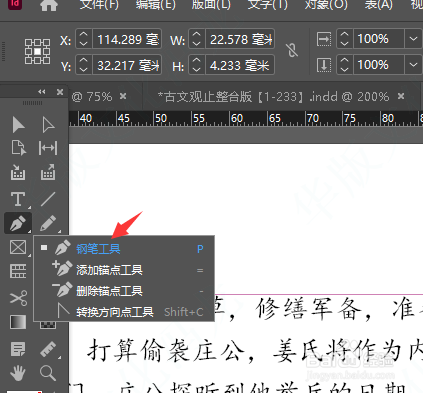Open the horizontal scale 100% dropdown

[413, 39]
